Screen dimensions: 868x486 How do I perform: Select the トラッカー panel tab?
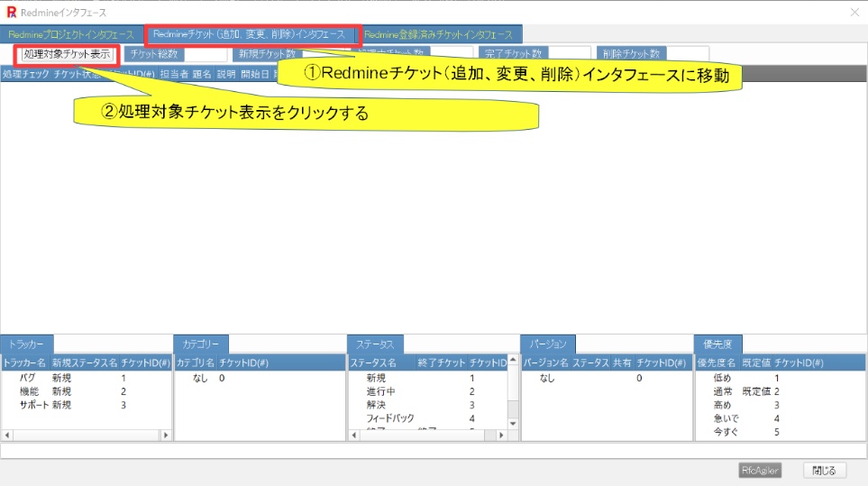tap(26, 344)
